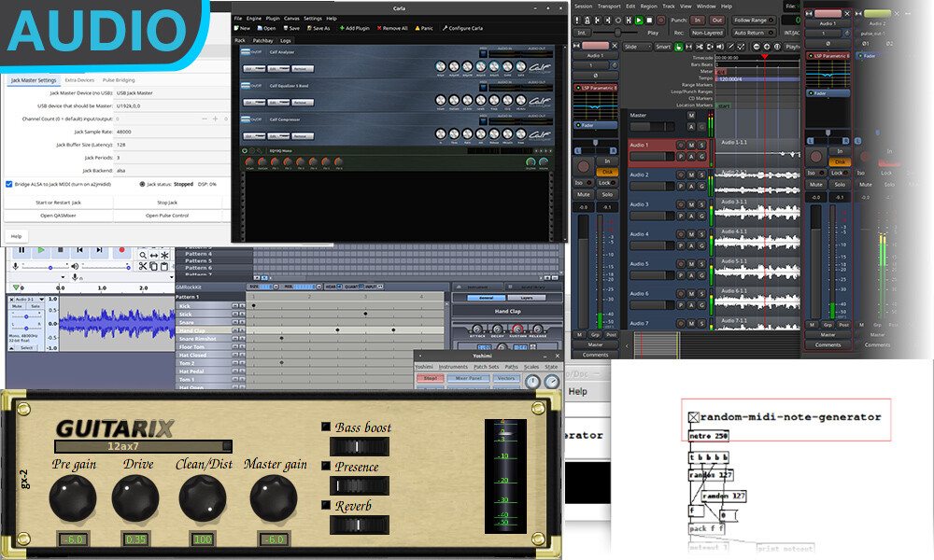
Task: Arm global record with Ardour's red record icon
Action: tap(660, 18)
